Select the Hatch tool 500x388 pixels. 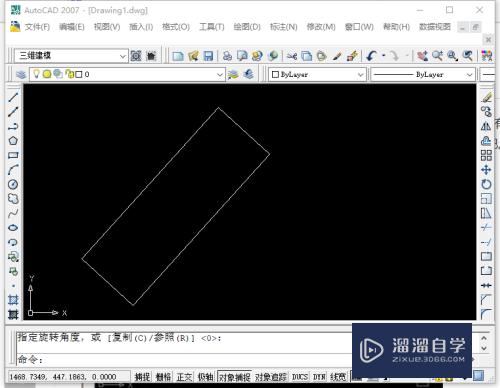tap(13, 300)
